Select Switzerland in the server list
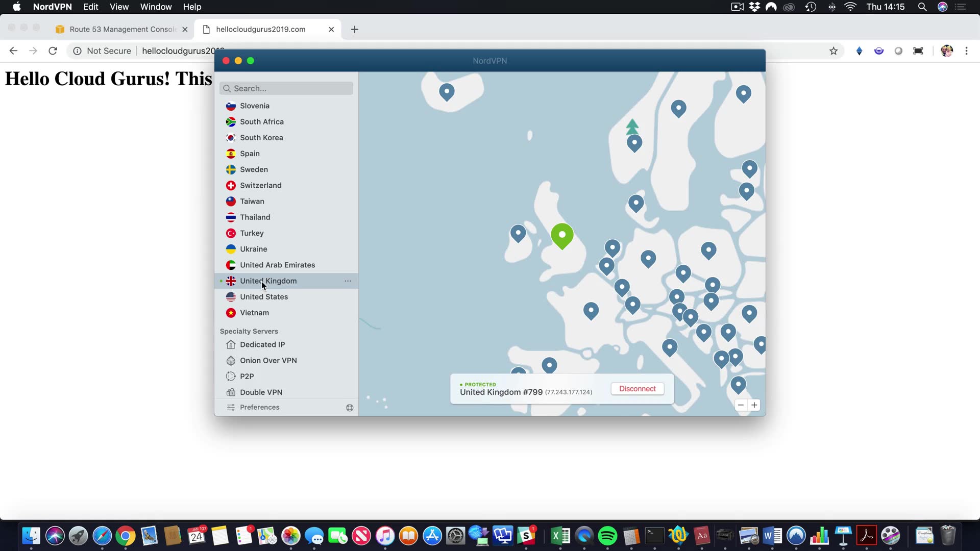 click(x=260, y=185)
